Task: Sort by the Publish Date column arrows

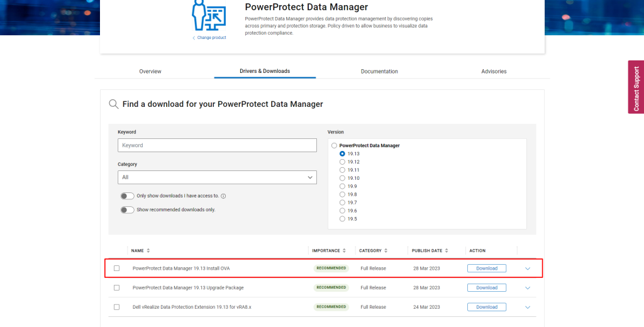Action: click(x=446, y=250)
